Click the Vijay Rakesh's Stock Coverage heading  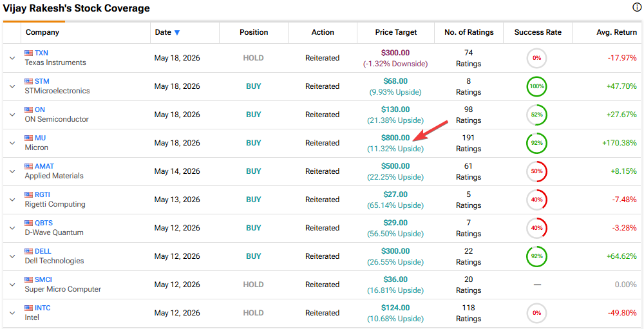[77, 8]
